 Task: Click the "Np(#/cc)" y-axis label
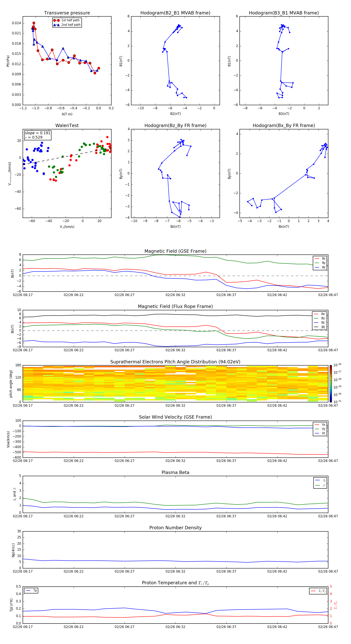(13, 550)
